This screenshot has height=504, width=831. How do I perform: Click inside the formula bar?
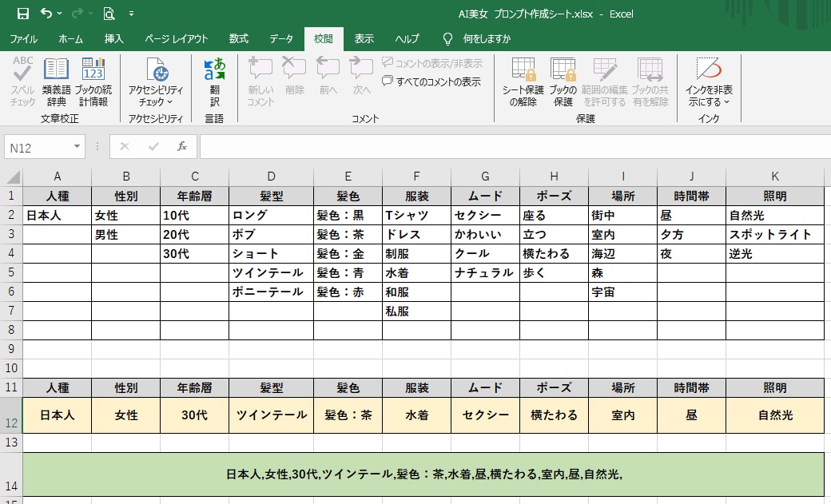tap(515, 147)
